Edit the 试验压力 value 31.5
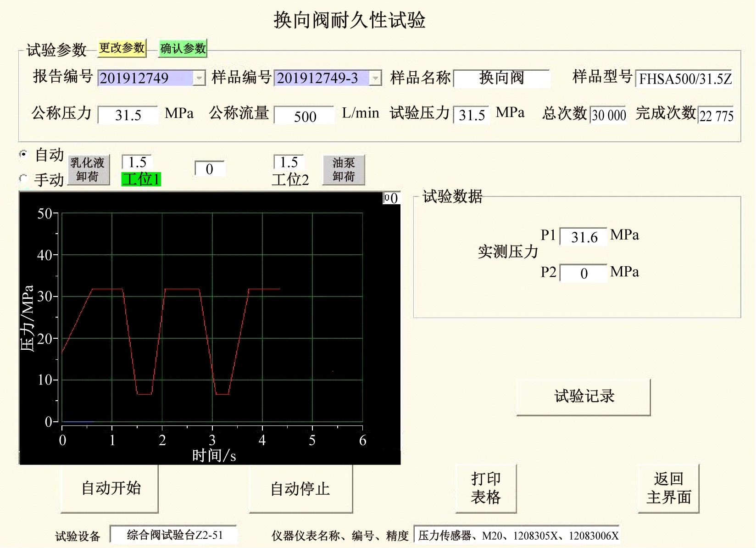 coord(470,115)
